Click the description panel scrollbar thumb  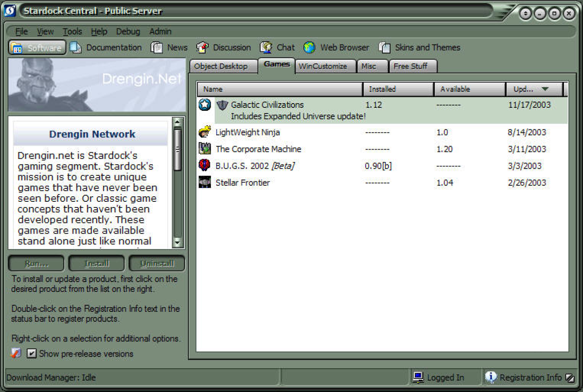tap(177, 150)
